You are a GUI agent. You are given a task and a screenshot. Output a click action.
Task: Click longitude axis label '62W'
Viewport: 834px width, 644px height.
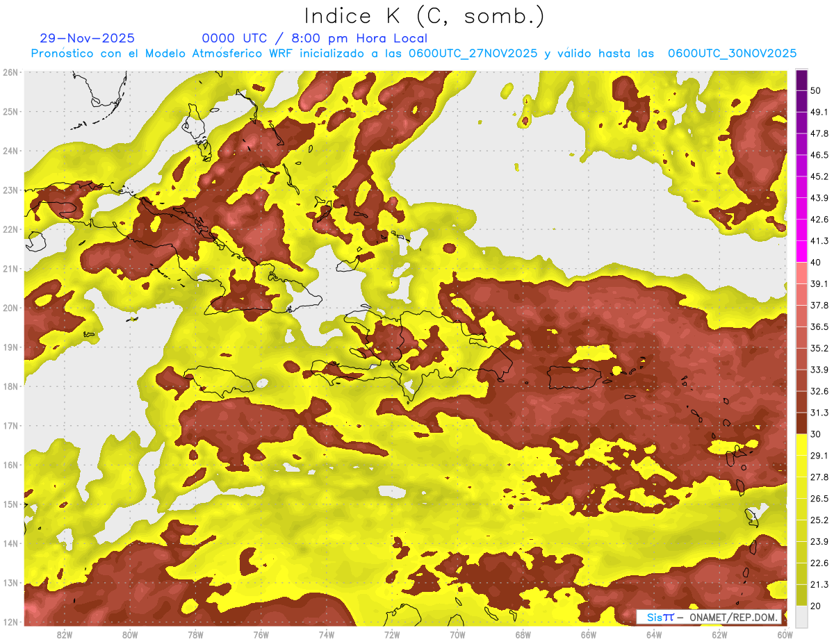point(719,635)
